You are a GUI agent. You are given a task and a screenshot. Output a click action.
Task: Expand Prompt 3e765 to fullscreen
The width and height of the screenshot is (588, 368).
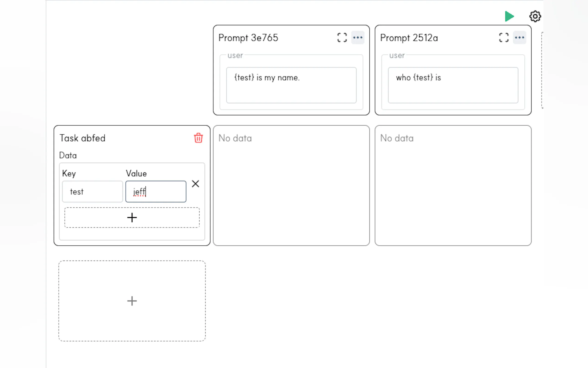pyautogui.click(x=342, y=38)
